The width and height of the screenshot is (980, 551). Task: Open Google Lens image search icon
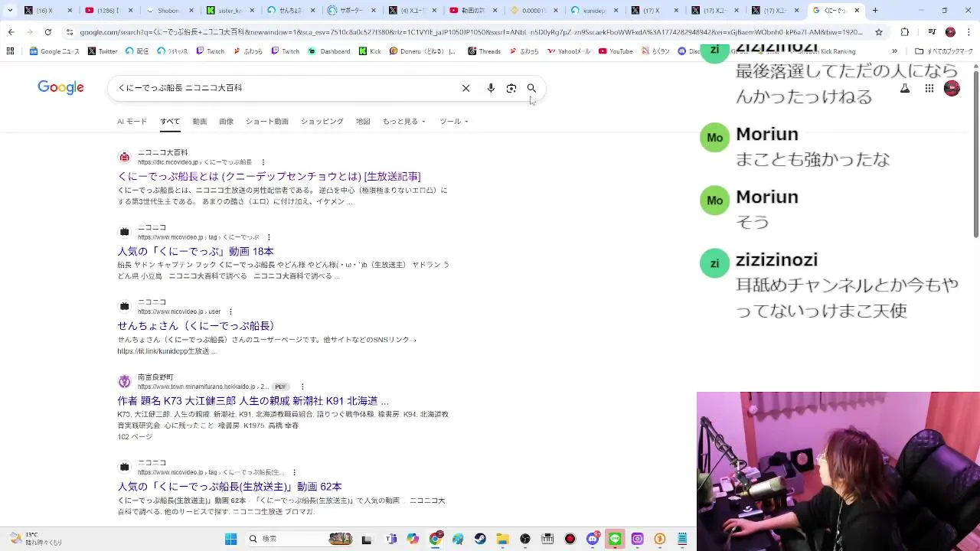coord(511,88)
